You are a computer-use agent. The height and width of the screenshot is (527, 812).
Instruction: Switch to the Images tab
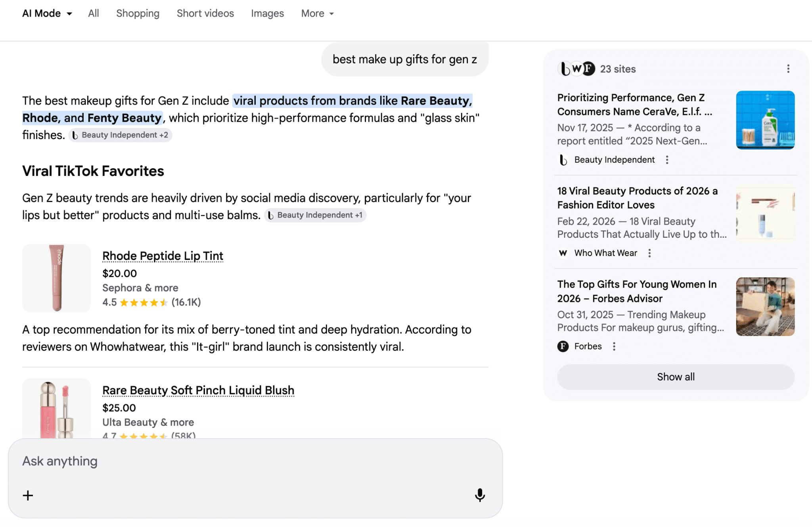[268, 13]
